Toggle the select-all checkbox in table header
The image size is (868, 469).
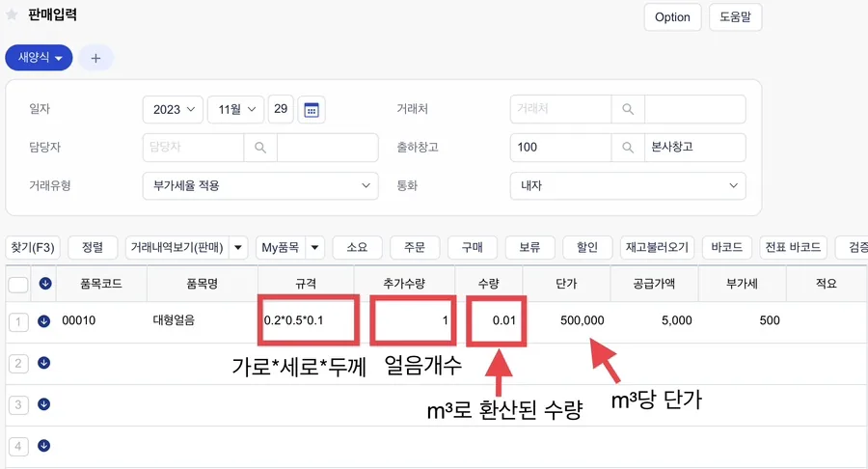pos(18,285)
